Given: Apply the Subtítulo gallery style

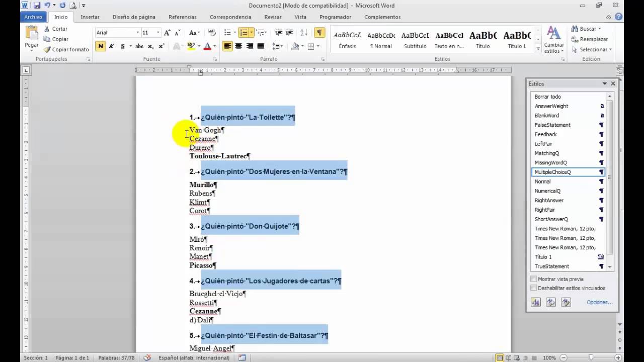Looking at the screenshot, I should click(x=415, y=40).
